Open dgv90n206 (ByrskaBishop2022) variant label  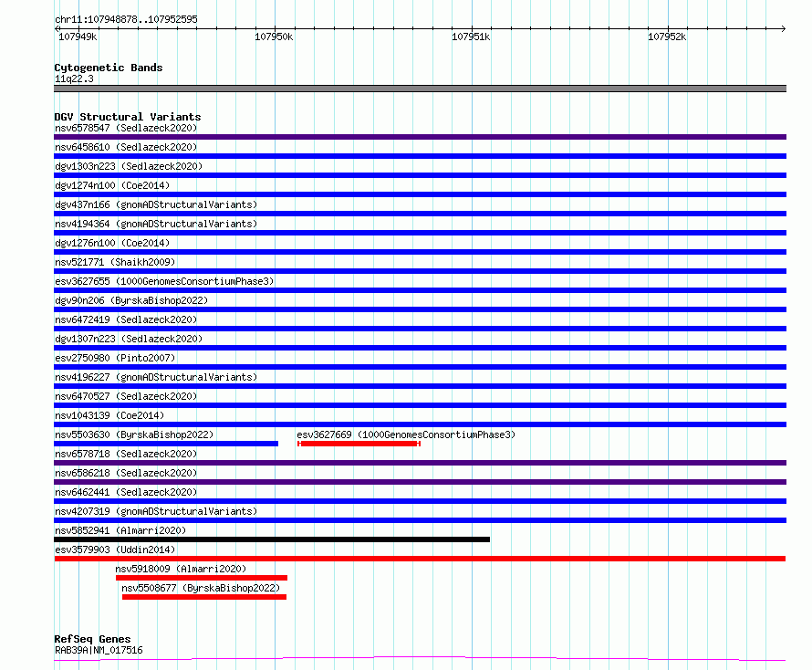click(131, 300)
